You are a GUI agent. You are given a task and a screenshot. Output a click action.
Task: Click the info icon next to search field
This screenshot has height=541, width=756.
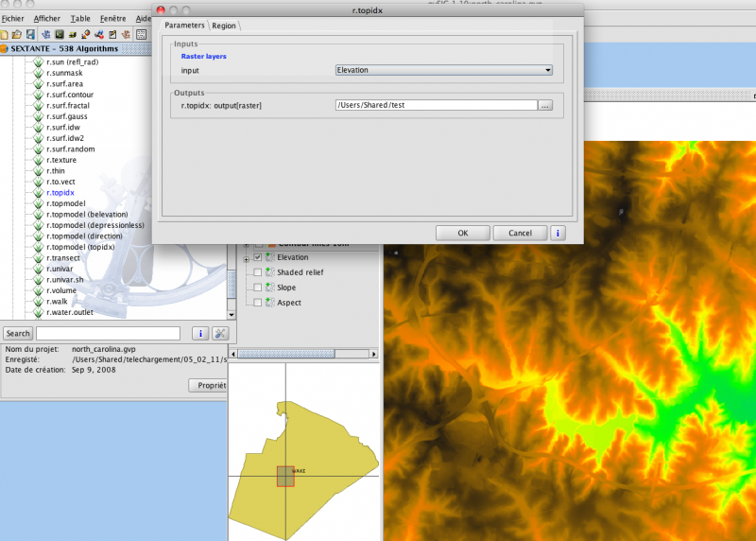pos(199,333)
